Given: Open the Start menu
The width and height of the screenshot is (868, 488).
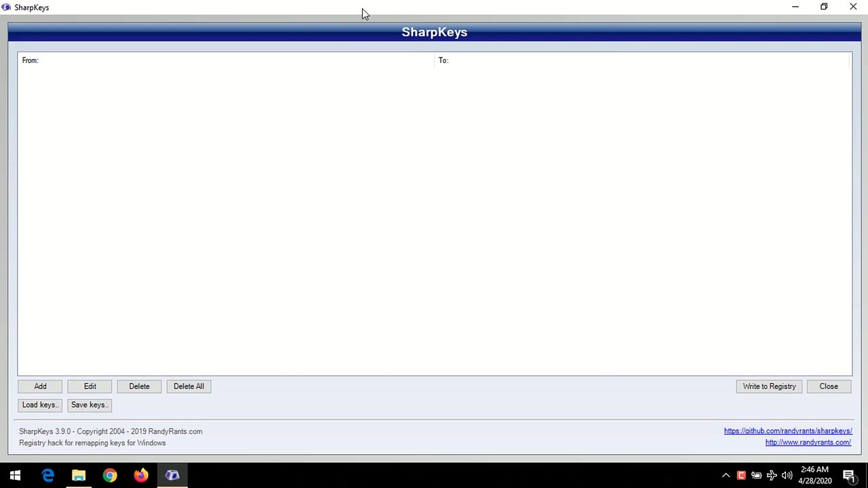Looking at the screenshot, I should tap(15, 474).
